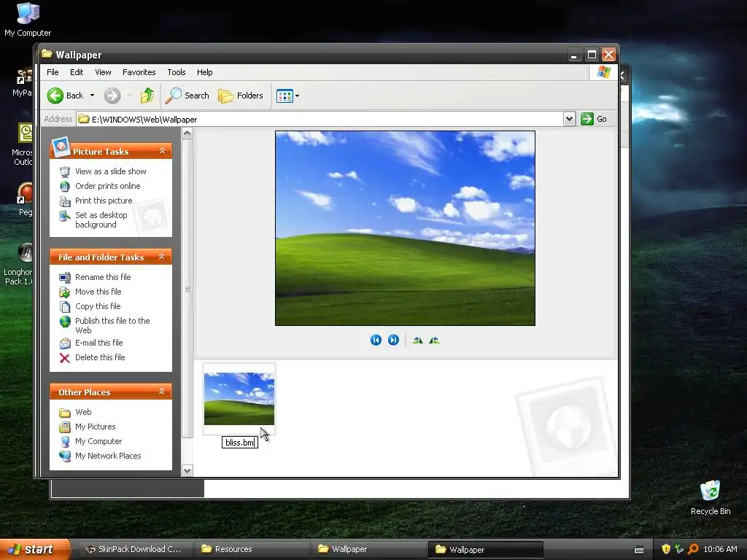This screenshot has width=747, height=560.
Task: Click the active Wallpaper taskbar item
Action: point(485,549)
